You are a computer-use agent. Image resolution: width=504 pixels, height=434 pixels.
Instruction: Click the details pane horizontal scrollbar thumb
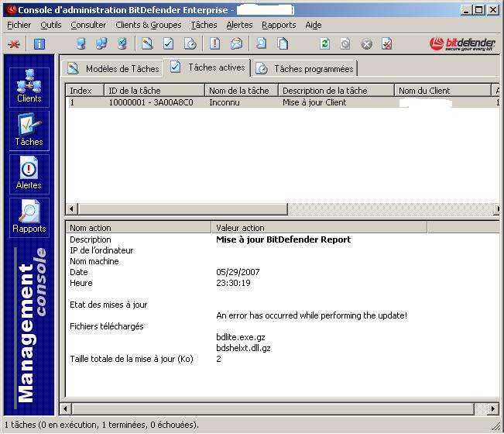click(x=273, y=409)
